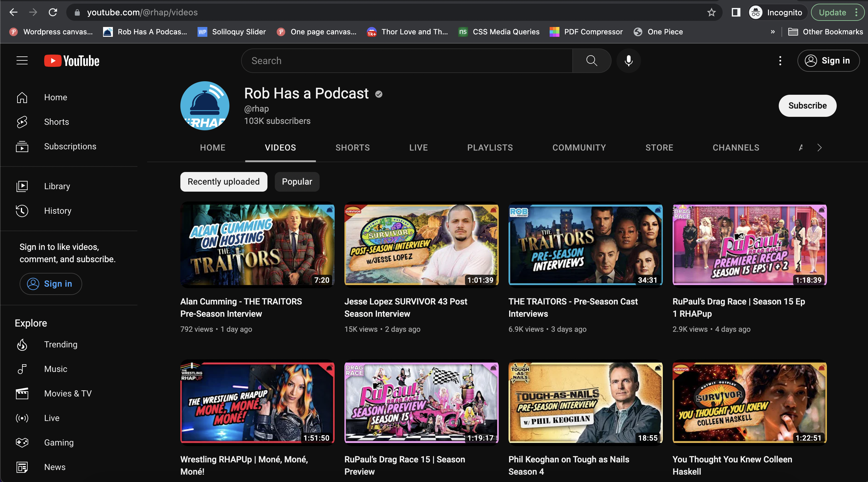This screenshot has width=868, height=482.
Task: Toggle the YouTube hamburger guide menu
Action: pyautogui.click(x=22, y=61)
